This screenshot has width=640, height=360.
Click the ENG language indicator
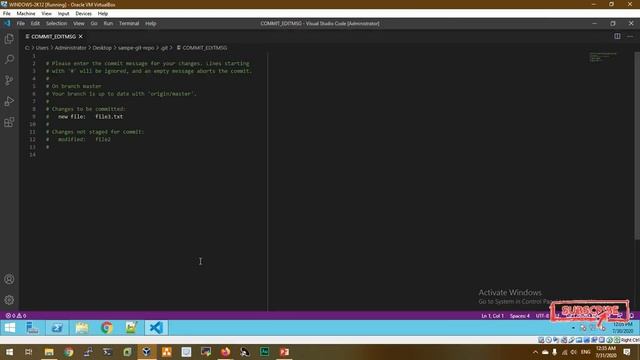[586, 352]
